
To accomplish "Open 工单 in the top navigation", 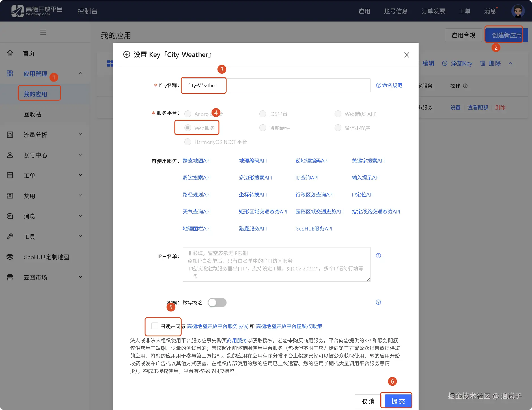I will coord(465,11).
